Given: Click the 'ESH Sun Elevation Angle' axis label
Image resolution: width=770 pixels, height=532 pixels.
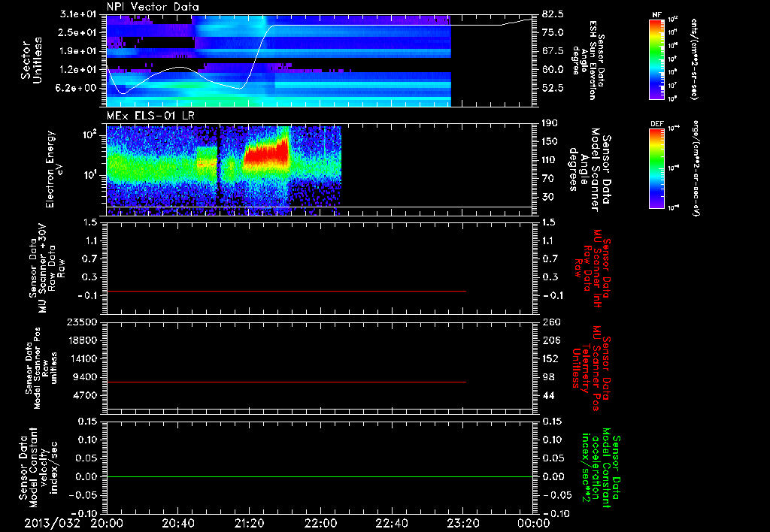Looking at the screenshot, I should pyautogui.click(x=588, y=60).
